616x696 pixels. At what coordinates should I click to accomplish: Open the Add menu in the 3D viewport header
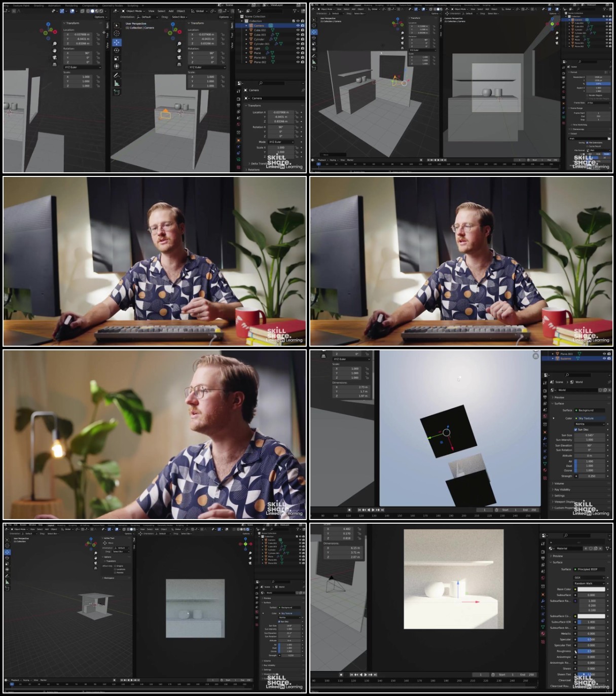pos(171,11)
